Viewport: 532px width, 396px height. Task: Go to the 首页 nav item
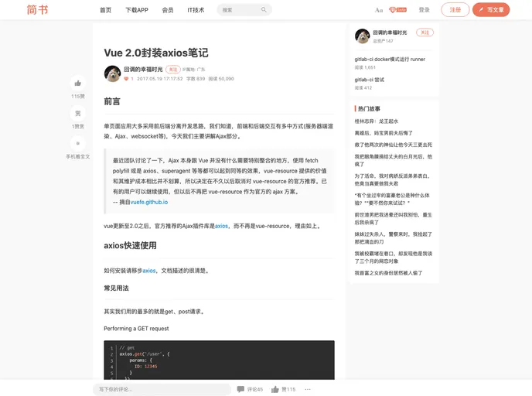click(x=105, y=10)
